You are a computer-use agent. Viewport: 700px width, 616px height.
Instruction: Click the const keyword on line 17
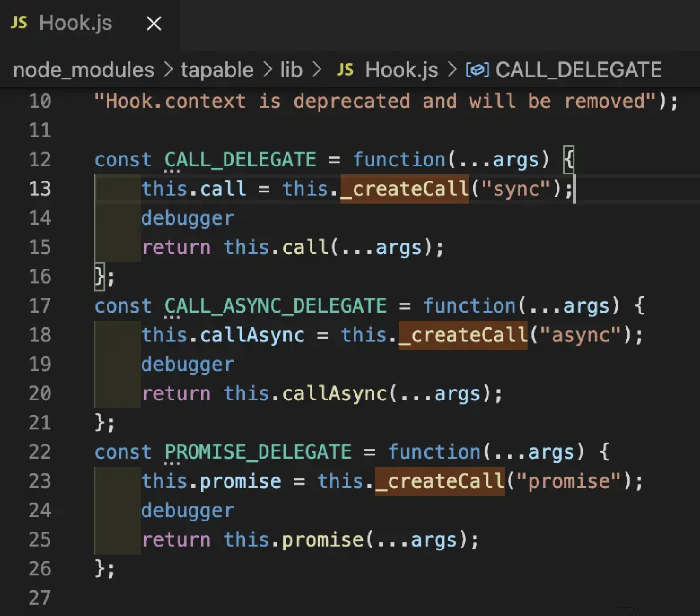(x=123, y=306)
